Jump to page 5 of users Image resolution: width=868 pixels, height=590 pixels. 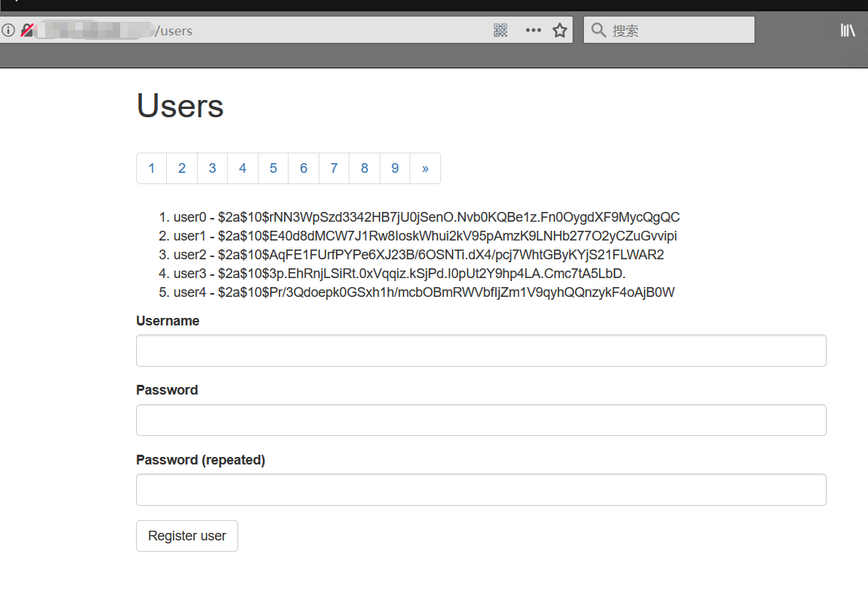click(x=274, y=168)
